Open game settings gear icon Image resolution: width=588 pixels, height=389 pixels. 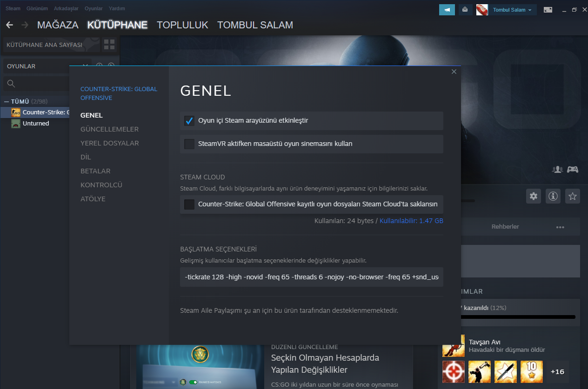[534, 196]
